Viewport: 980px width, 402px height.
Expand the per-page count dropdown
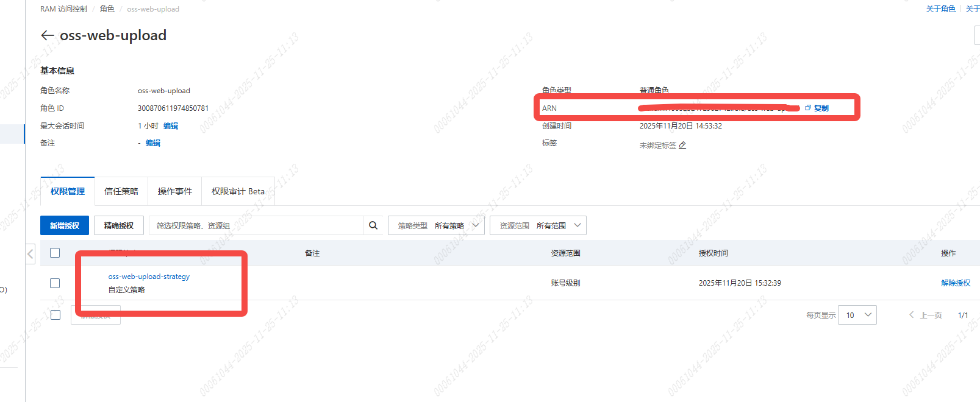pyautogui.click(x=857, y=315)
